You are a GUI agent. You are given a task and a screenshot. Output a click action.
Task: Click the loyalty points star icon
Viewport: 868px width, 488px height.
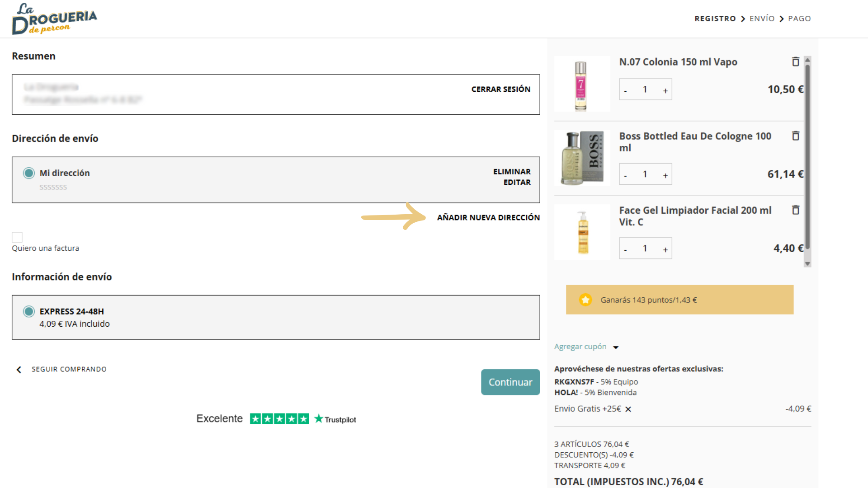pyautogui.click(x=585, y=300)
